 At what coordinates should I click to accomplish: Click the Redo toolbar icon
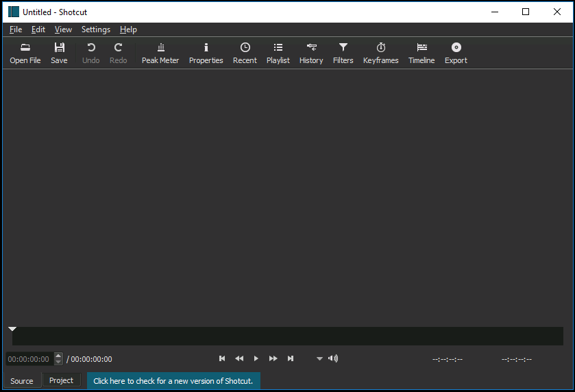[118, 53]
